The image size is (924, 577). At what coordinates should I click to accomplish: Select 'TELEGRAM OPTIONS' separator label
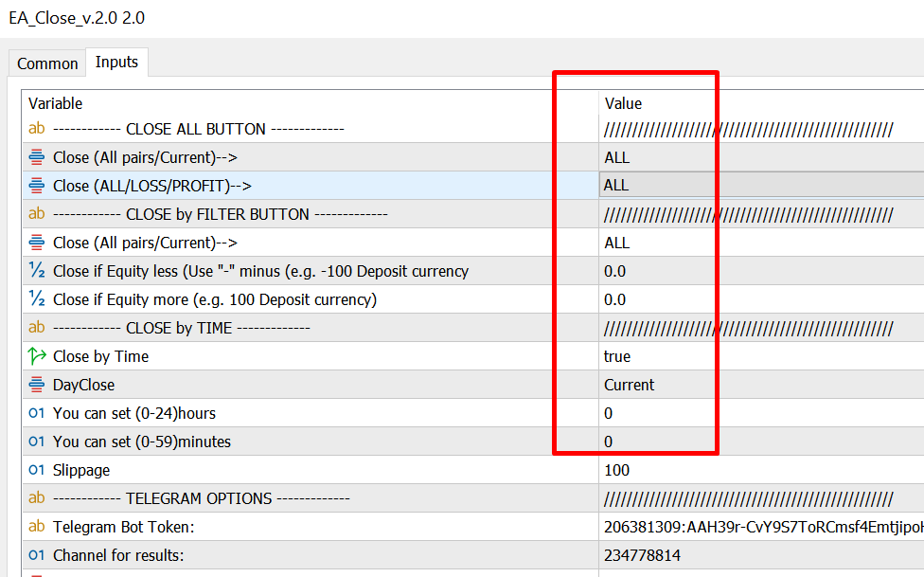pyautogui.click(x=202, y=498)
